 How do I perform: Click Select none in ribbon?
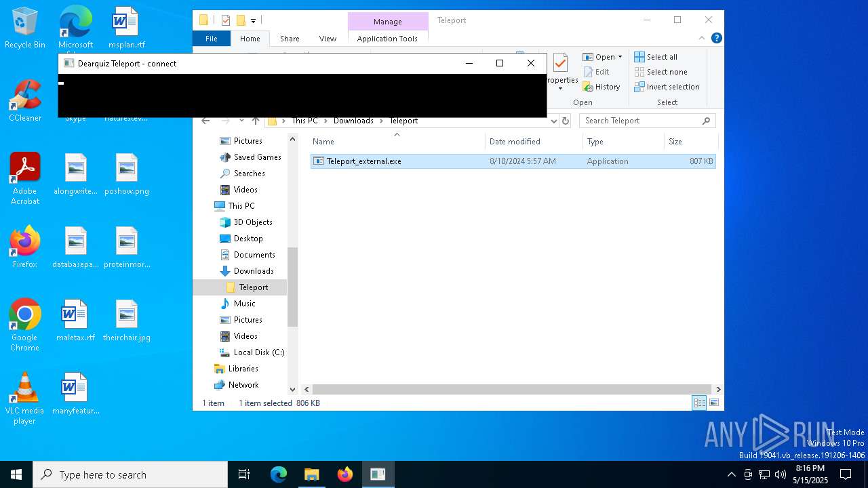661,72
